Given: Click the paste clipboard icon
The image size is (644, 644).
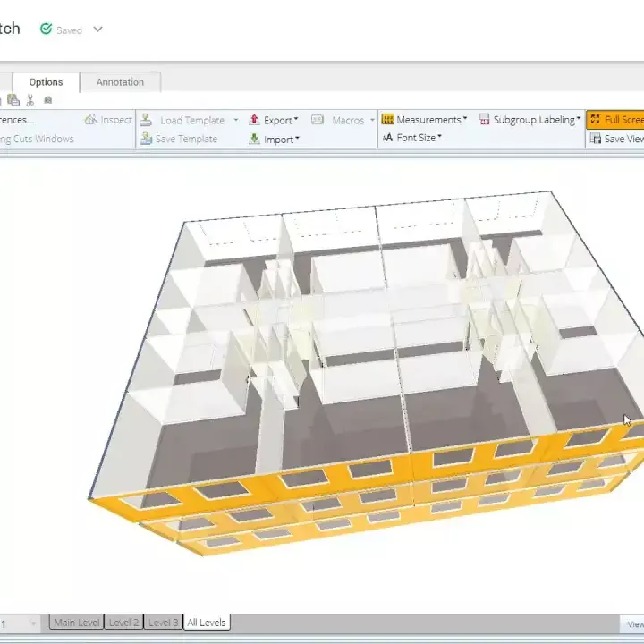Looking at the screenshot, I should [x=13, y=100].
